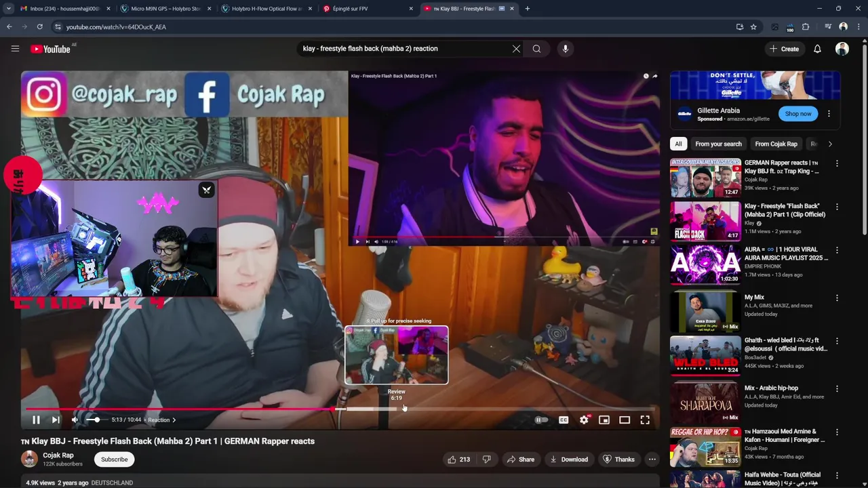Open the YouTube guide hamburger menu
The width and height of the screenshot is (868, 488).
pos(15,49)
